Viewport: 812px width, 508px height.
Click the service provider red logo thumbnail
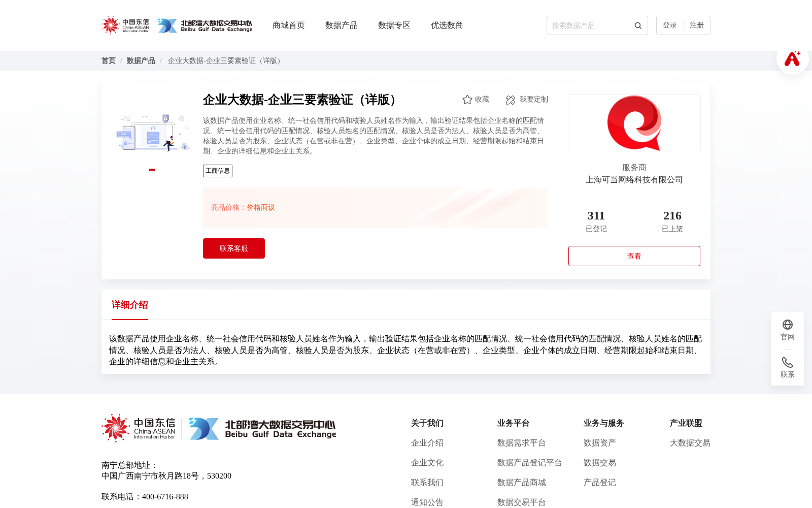(634, 122)
